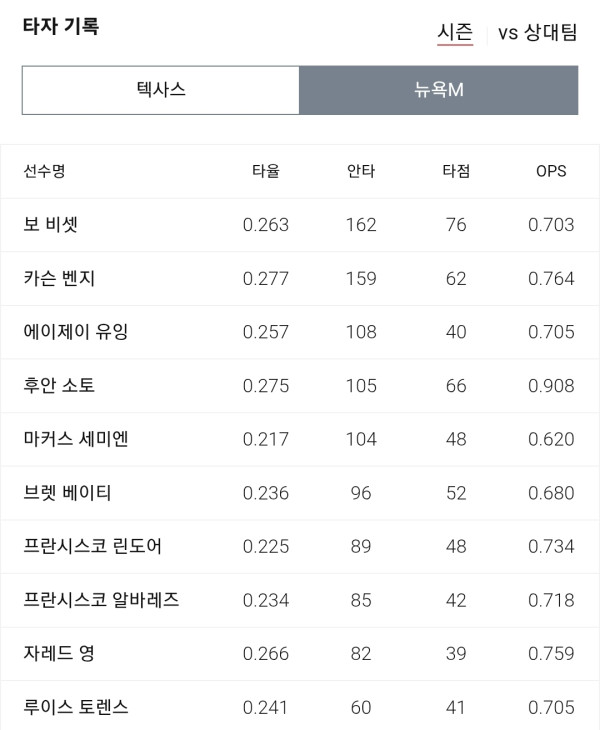Open player 루이스 토렌스 row
This screenshot has width=600, height=730.
pos(300,706)
